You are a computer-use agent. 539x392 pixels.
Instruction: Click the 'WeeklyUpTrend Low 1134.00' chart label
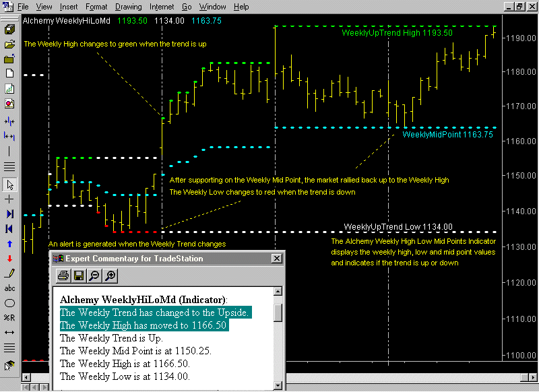tap(398, 227)
